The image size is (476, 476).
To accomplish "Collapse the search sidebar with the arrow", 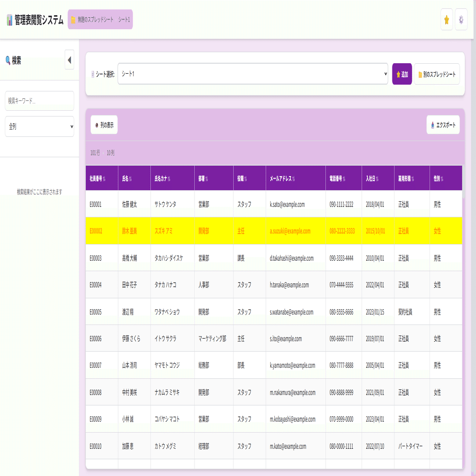I will 69,60.
